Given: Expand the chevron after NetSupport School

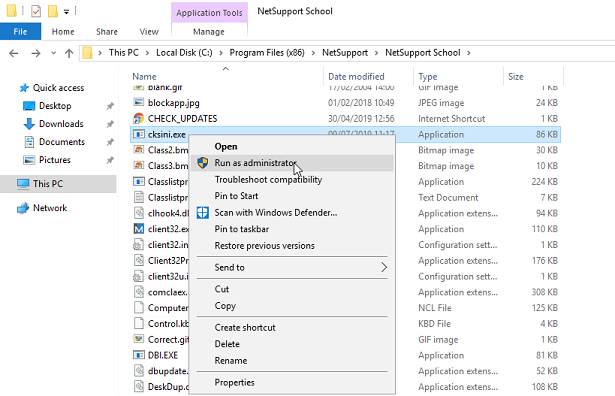Looking at the screenshot, I should tap(469, 53).
